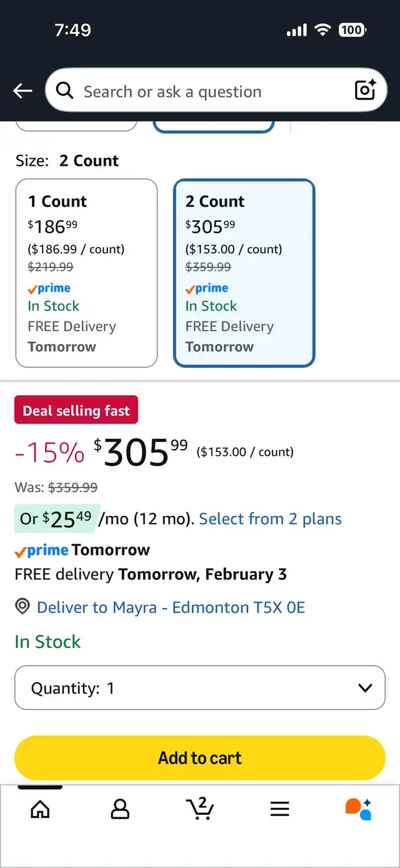Tap the back arrow icon

22,91
